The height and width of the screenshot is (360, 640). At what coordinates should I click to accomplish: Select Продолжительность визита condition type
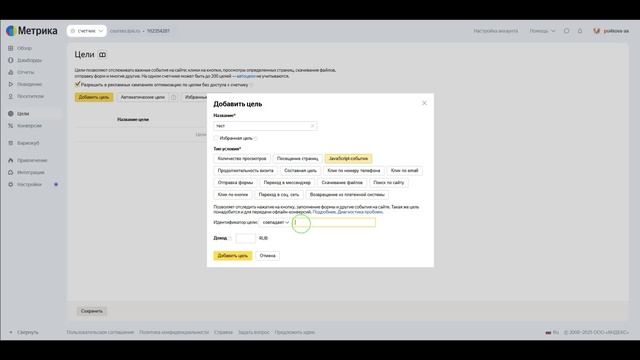point(245,171)
